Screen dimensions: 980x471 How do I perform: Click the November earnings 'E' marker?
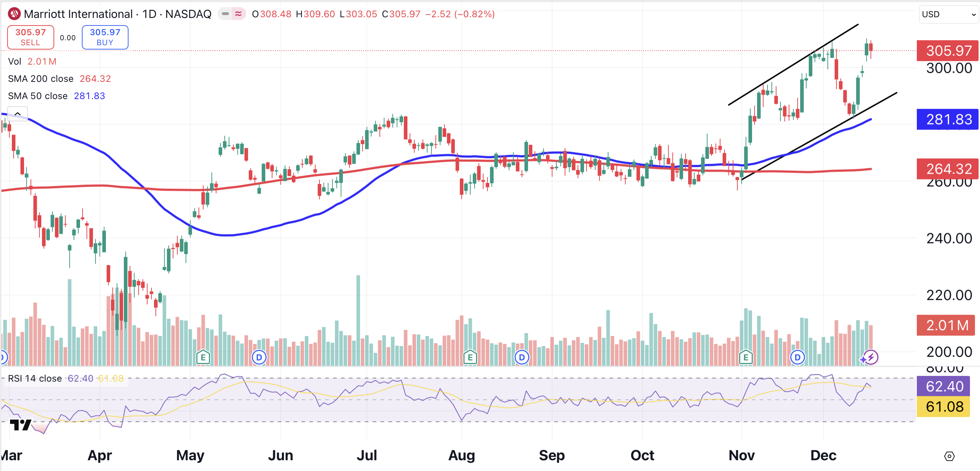point(745,357)
